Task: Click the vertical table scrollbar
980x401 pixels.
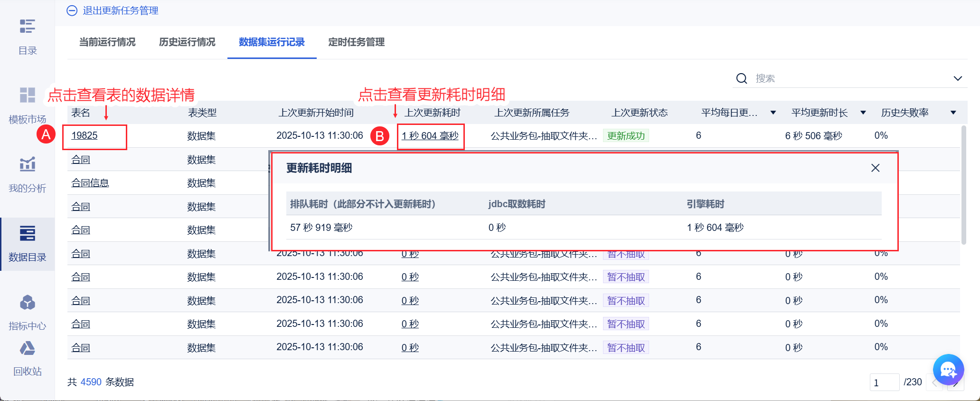Action: [x=963, y=185]
